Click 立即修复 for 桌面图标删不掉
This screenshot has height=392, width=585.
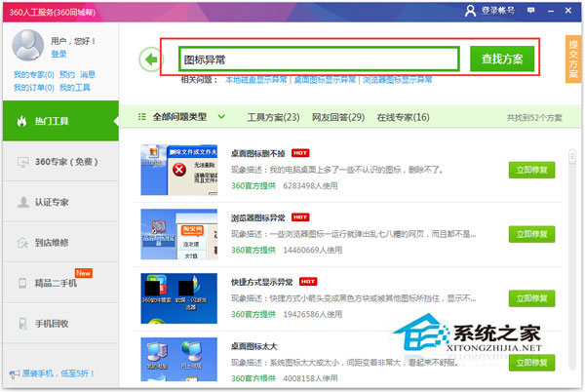pyautogui.click(x=531, y=170)
